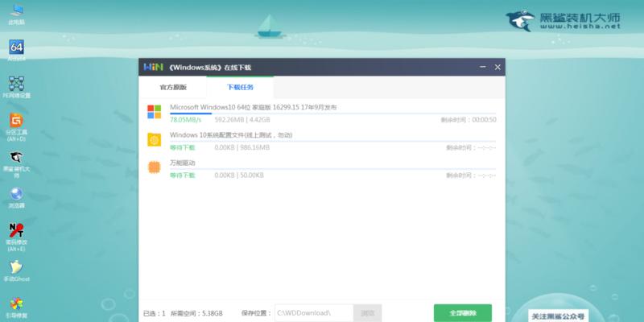Minimize the Windows系统 download window
The width and height of the screenshot is (644, 322).
(x=482, y=67)
